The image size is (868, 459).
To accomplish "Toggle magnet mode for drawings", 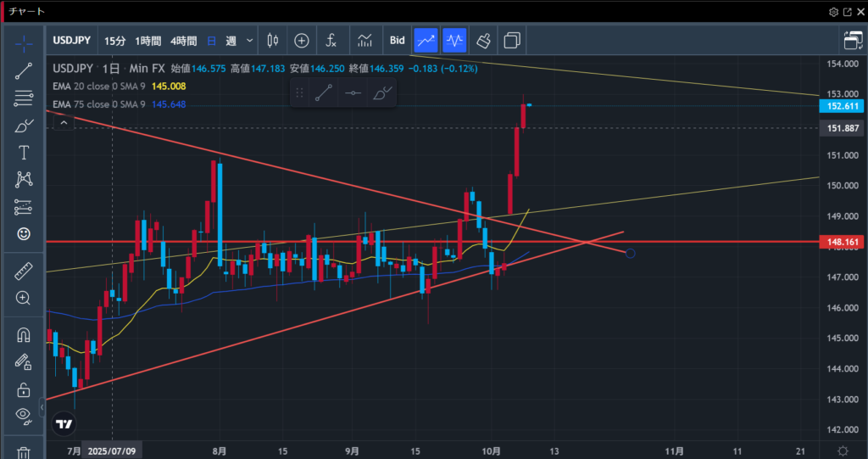I will tap(24, 334).
